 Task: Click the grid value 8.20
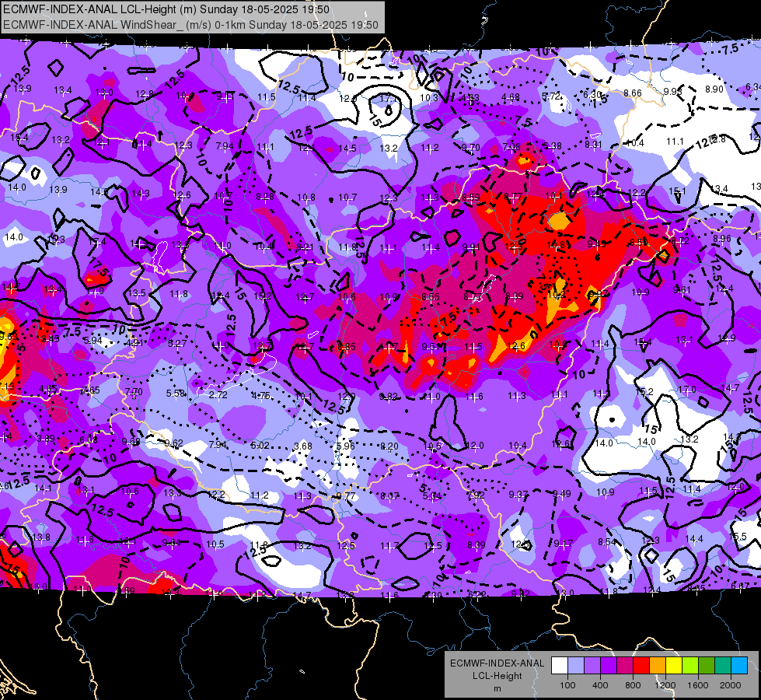pyautogui.click(x=389, y=446)
